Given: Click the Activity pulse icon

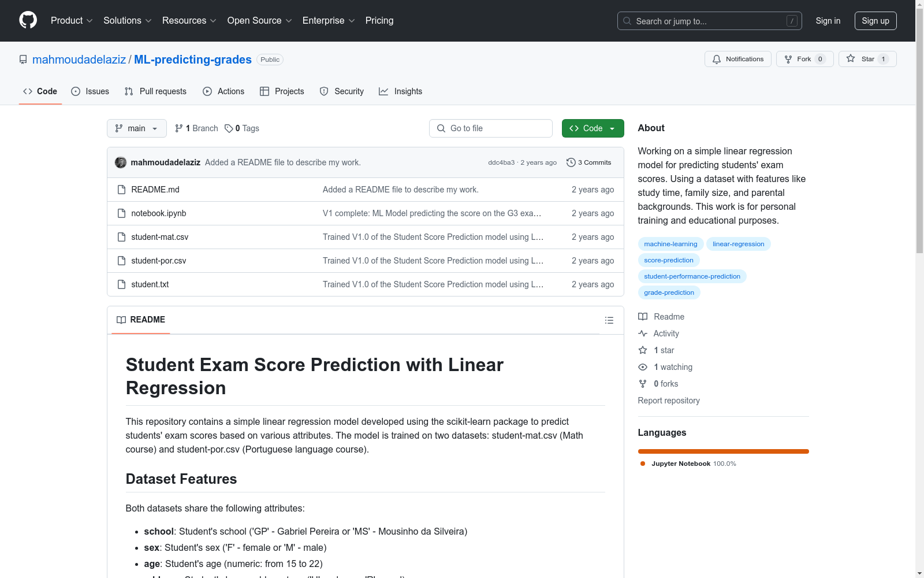Looking at the screenshot, I should click(643, 334).
